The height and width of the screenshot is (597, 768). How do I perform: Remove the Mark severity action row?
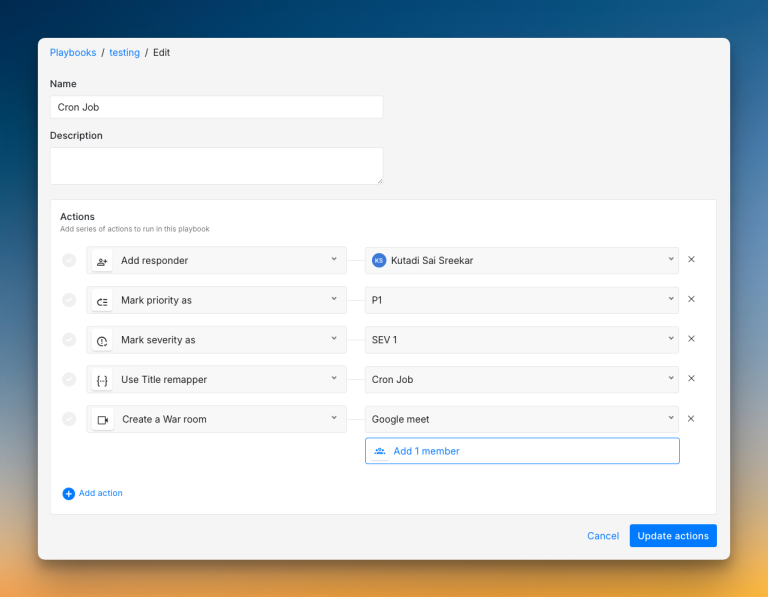691,339
